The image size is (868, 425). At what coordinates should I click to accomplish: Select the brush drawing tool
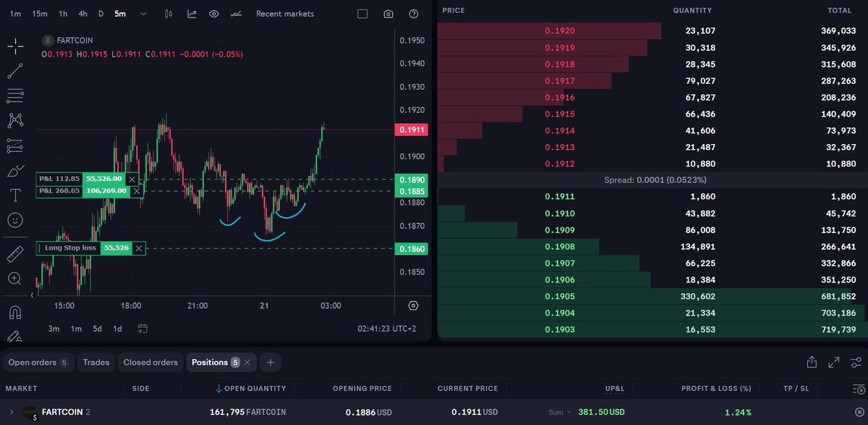[15, 171]
